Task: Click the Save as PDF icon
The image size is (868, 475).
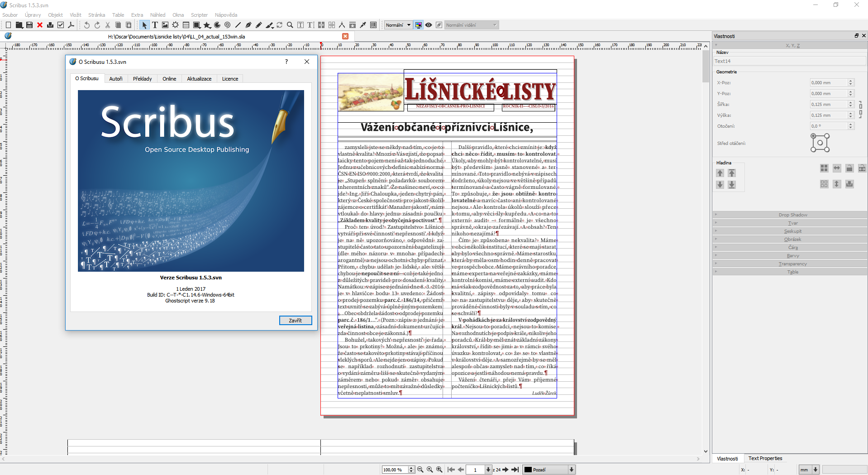Action: click(71, 25)
